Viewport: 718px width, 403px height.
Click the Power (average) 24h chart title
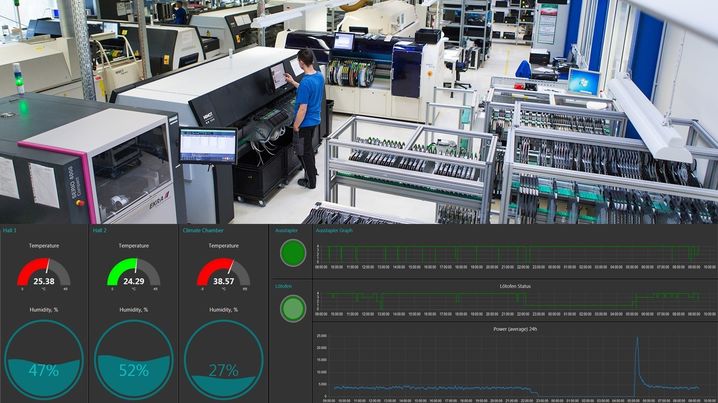click(515, 329)
